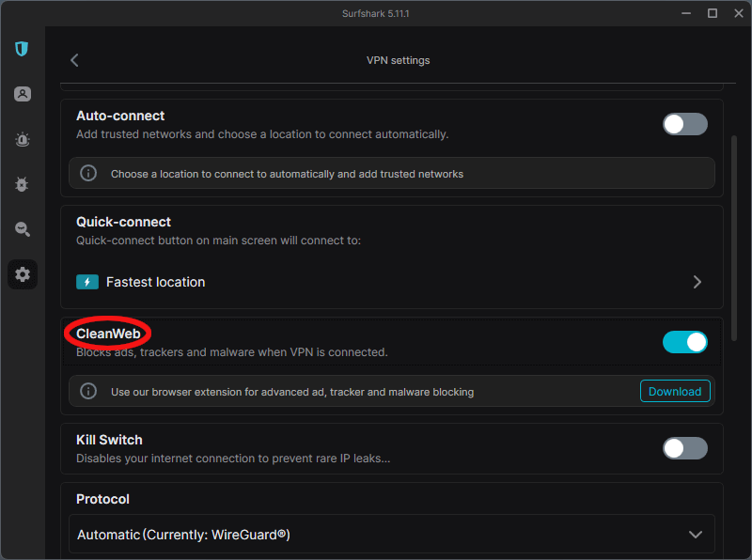This screenshot has height=560, width=752.
Task: Click the "Kill Switch" heading
Action: [109, 440]
